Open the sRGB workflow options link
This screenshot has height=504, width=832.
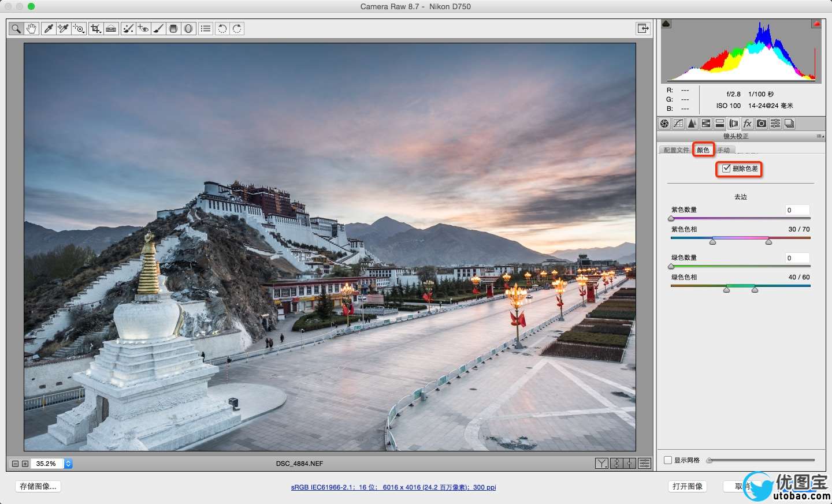tap(393, 487)
